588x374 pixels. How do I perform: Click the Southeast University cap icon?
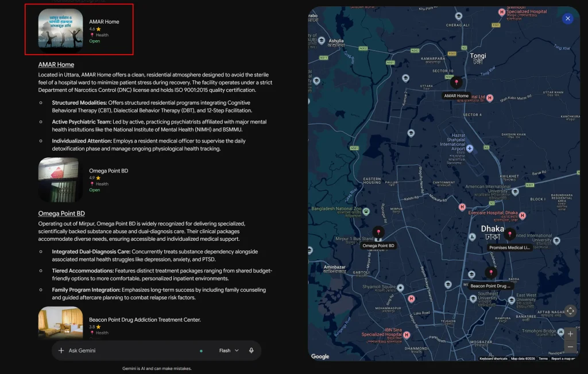473,299
